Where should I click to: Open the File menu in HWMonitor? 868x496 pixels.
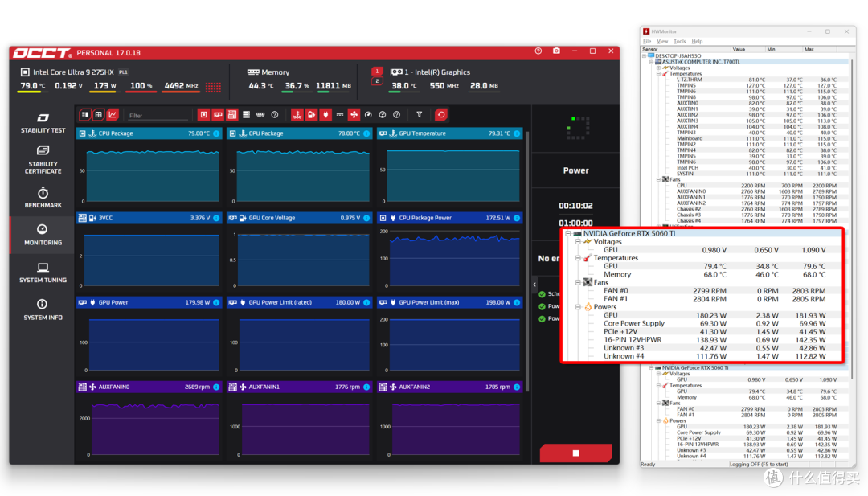tap(646, 42)
